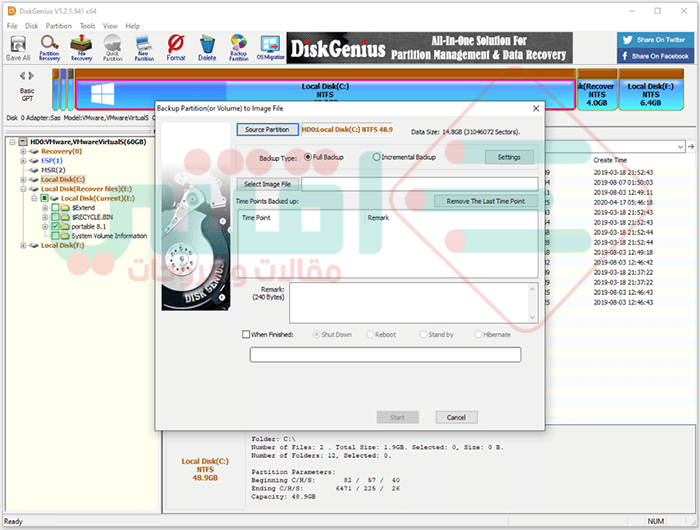The image size is (700, 530).
Task: Select the Reboot radio option
Action: [370, 334]
